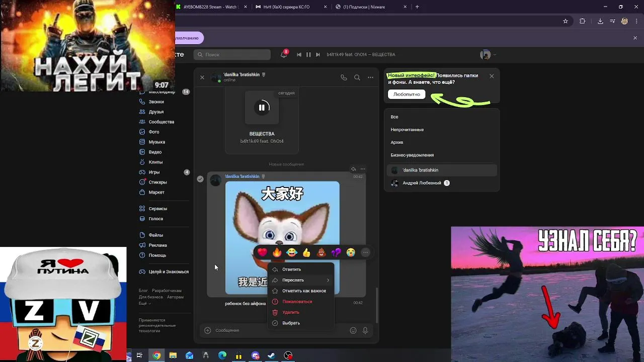Pause the track in header player
The height and width of the screenshot is (362, 644).
308,54
